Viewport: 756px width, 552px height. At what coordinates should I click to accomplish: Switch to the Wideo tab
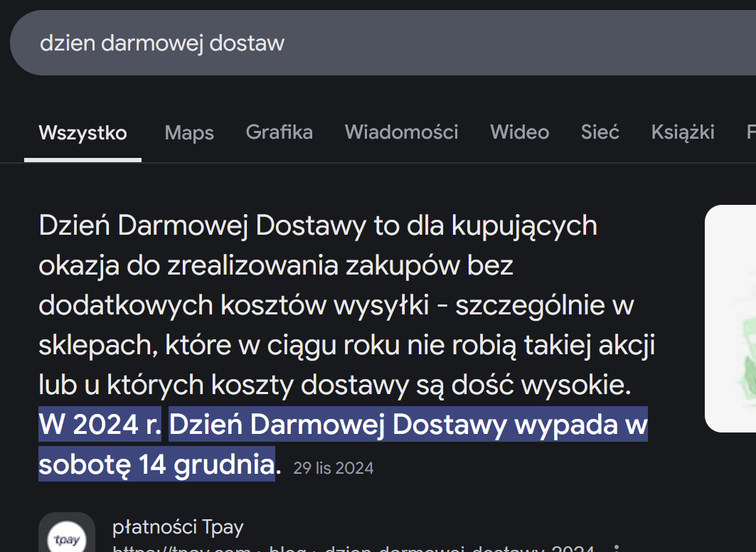click(519, 132)
